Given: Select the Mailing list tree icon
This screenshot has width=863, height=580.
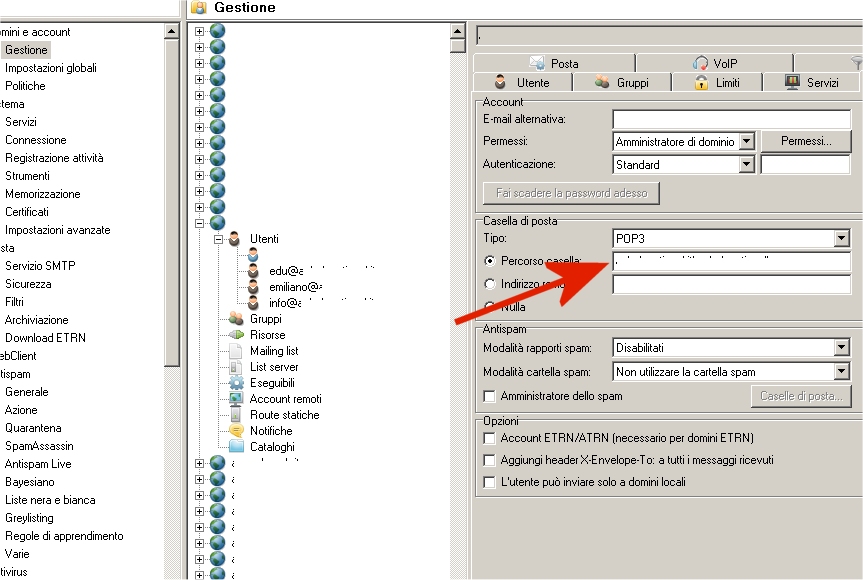Looking at the screenshot, I should (236, 351).
